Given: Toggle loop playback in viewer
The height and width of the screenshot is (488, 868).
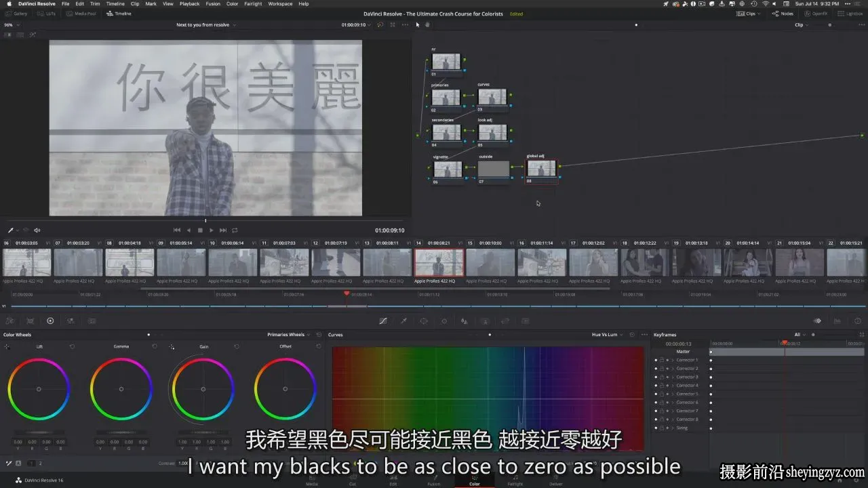Looking at the screenshot, I should pyautogui.click(x=235, y=230).
